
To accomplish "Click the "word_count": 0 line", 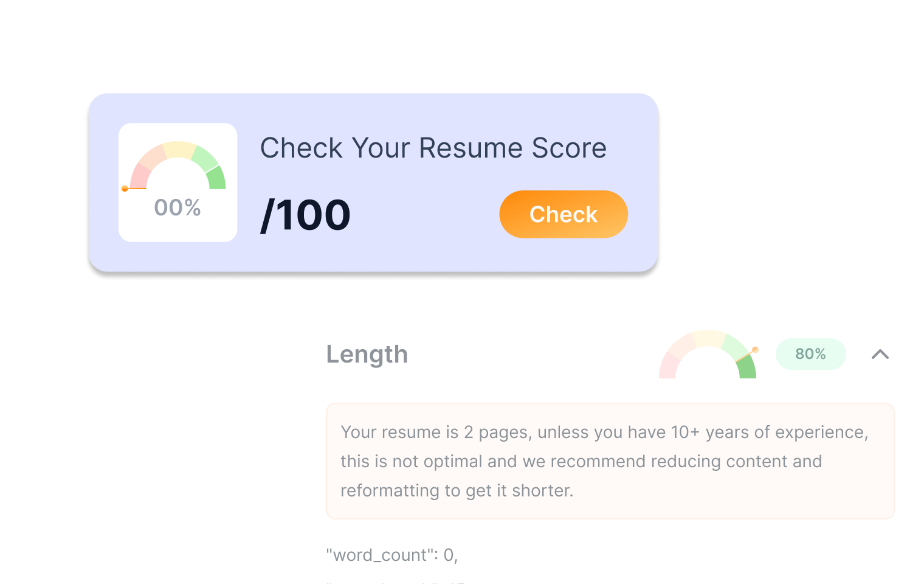I will pyautogui.click(x=392, y=555).
